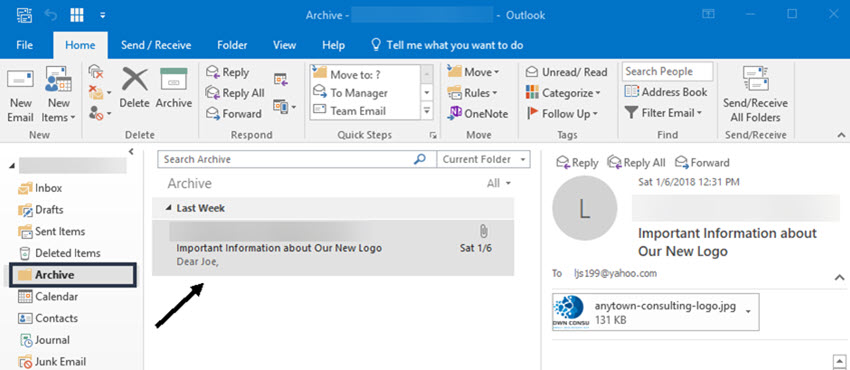Open the Customize Quick Access Toolbar dropdown
The image size is (850, 370).
click(x=102, y=15)
